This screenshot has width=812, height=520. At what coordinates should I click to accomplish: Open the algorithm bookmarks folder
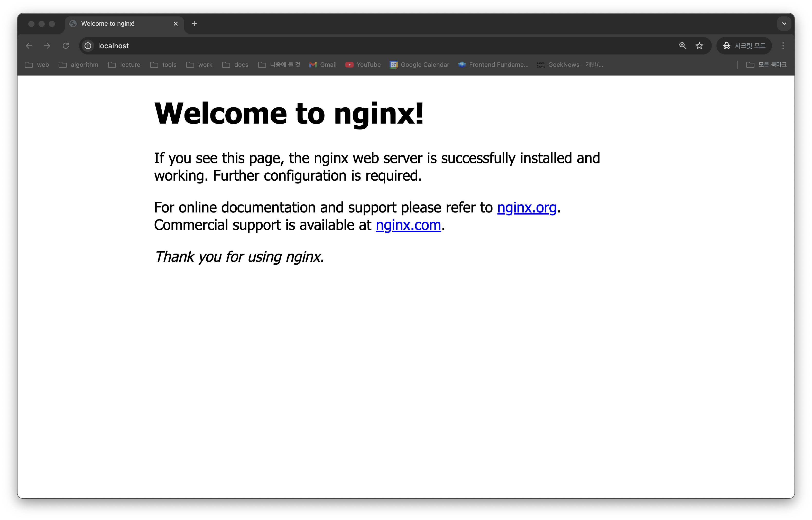[78, 64]
